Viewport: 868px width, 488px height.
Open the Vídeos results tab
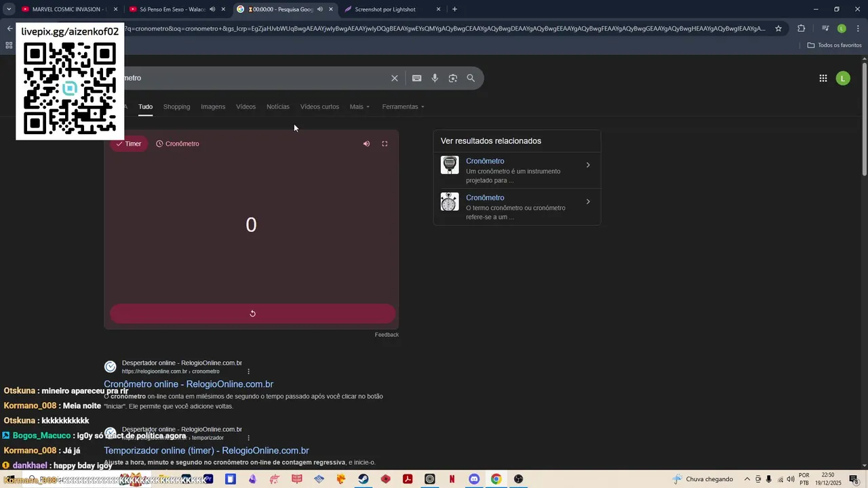245,107
